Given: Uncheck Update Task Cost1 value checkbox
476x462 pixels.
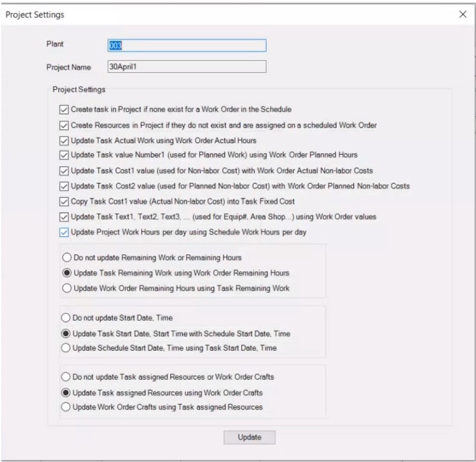Looking at the screenshot, I should [x=64, y=171].
